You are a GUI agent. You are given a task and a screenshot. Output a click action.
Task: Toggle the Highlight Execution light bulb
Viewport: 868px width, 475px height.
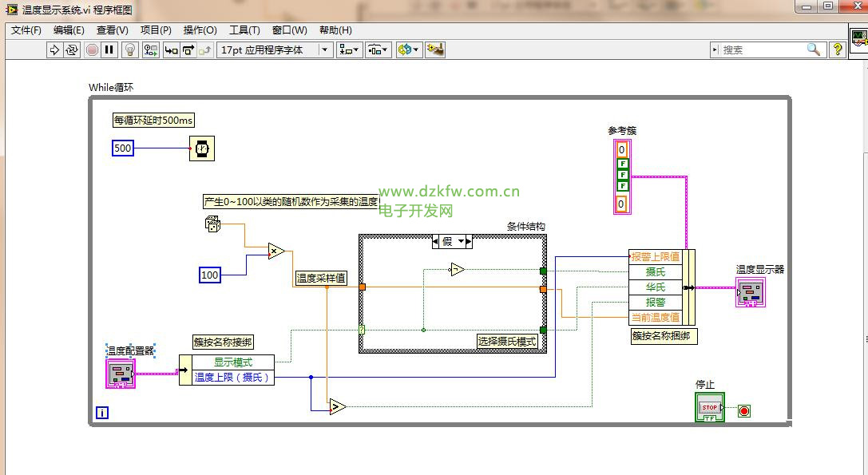coord(130,49)
